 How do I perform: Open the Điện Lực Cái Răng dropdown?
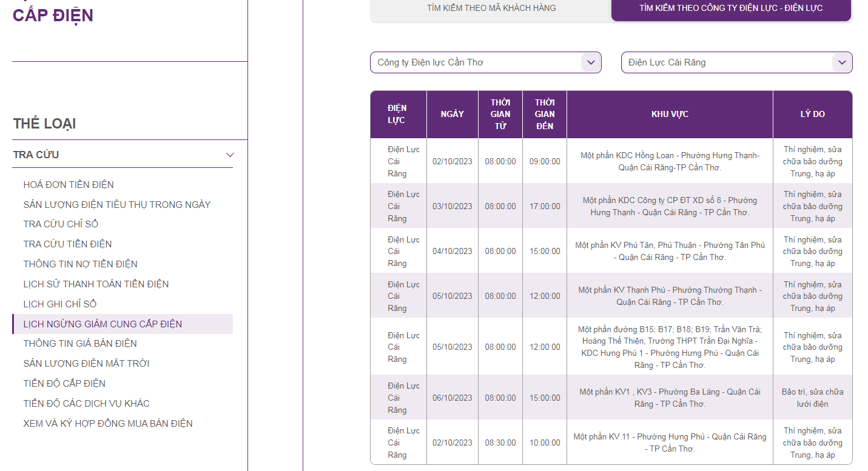click(736, 62)
